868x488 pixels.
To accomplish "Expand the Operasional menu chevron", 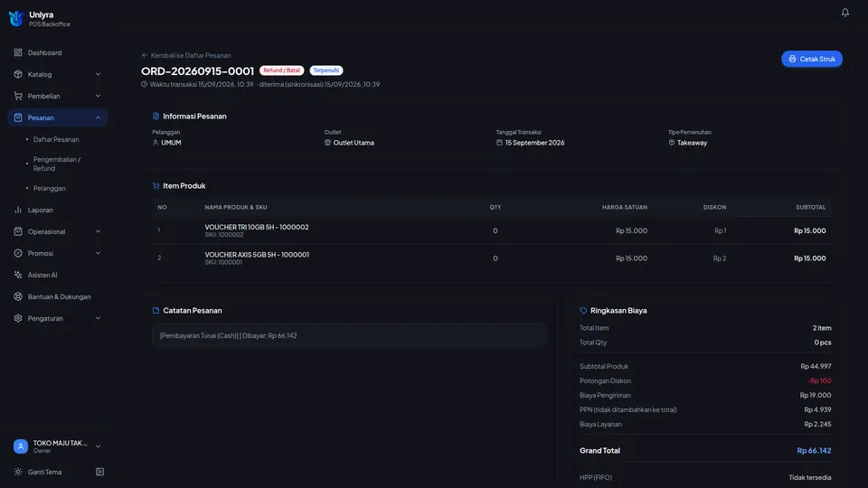I will click(x=98, y=231).
